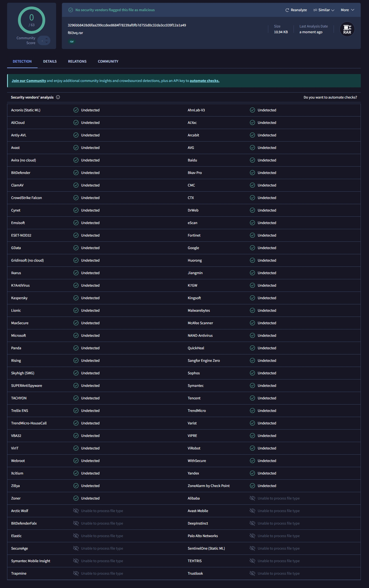Click crossed-eye icon for Trustlook

(x=252, y=573)
